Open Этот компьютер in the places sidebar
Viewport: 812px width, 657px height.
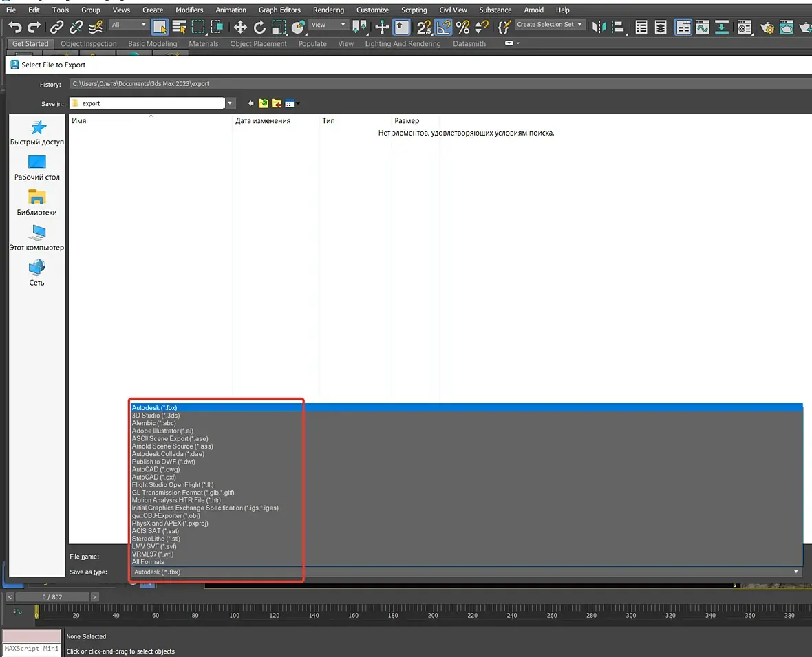click(37, 238)
